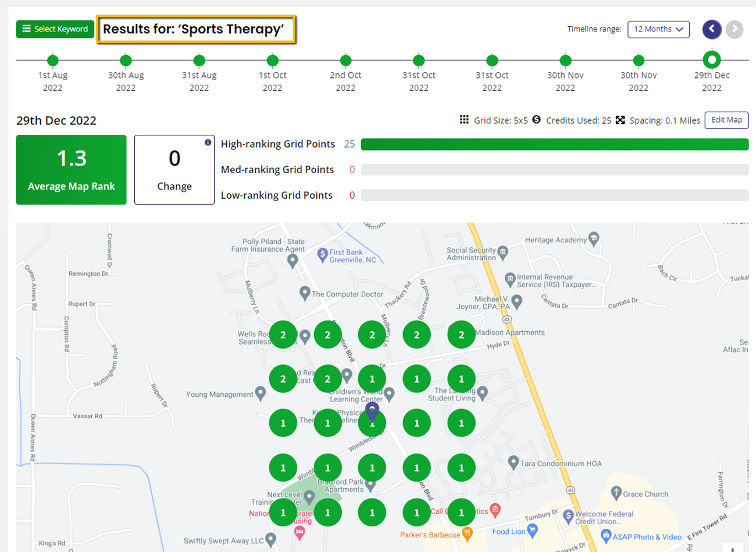Click the Average Map Rank 1.3 card
Screen dimensions: 756x552
(x=72, y=170)
